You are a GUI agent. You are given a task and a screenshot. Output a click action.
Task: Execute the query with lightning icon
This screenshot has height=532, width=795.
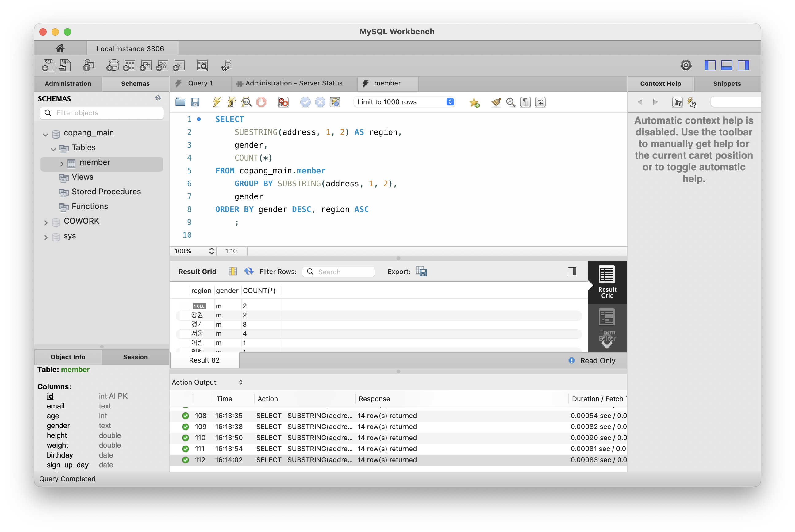coord(217,102)
